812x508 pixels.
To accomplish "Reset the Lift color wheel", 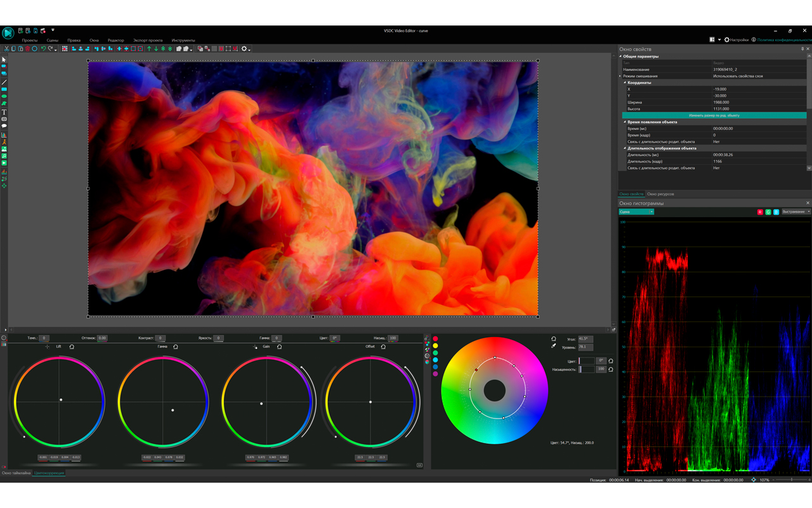I will (x=72, y=347).
